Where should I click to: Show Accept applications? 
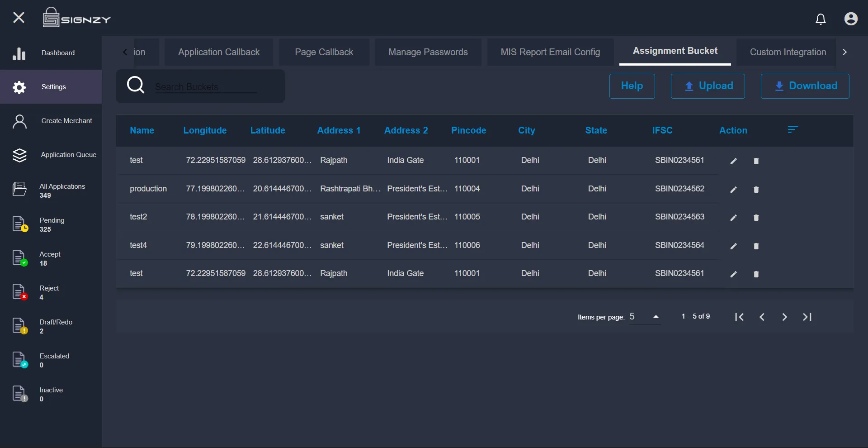[x=51, y=258]
